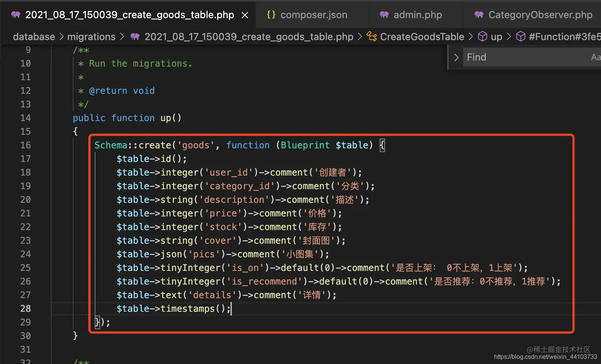601x364 pixels.
Task: Click the JSON braces icon on composer.json tab
Action: click(271, 15)
